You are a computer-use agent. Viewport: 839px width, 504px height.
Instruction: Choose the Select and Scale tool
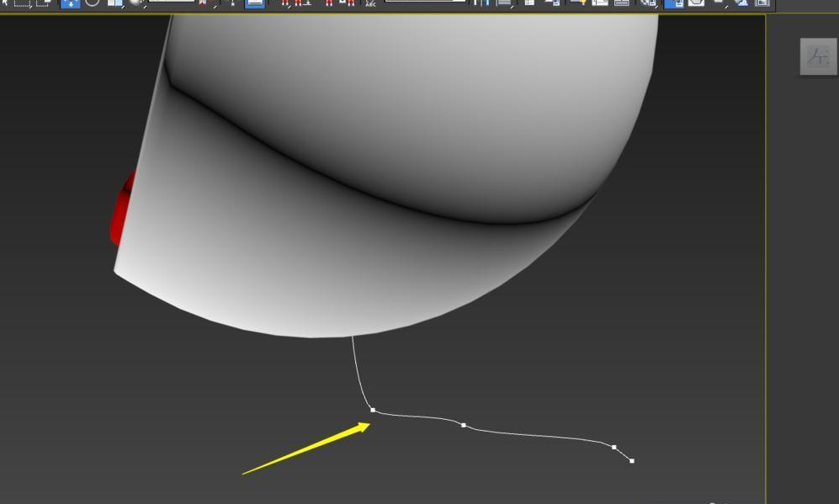115,3
